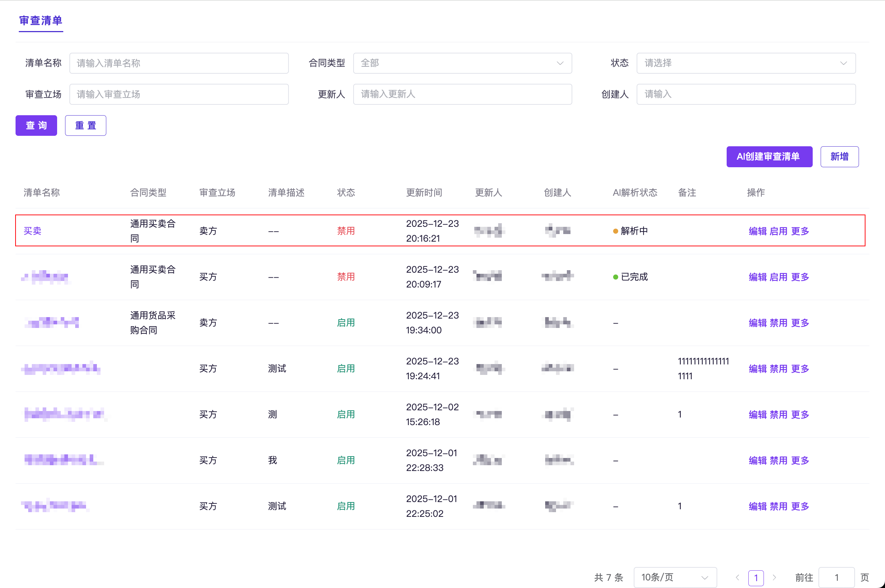Focus the 清单名称 input field
This screenshot has height=588, width=885.
pyautogui.click(x=179, y=63)
